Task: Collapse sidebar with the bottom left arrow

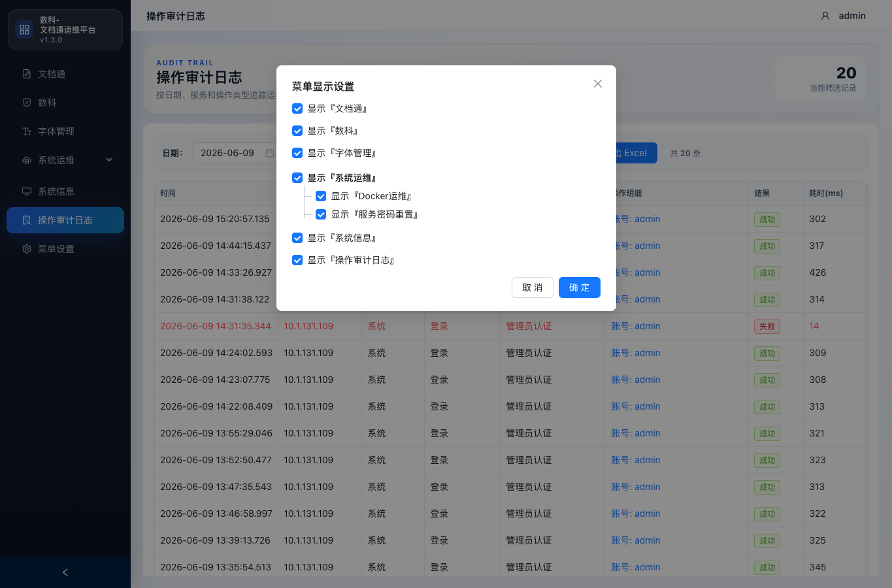Action: click(65, 572)
